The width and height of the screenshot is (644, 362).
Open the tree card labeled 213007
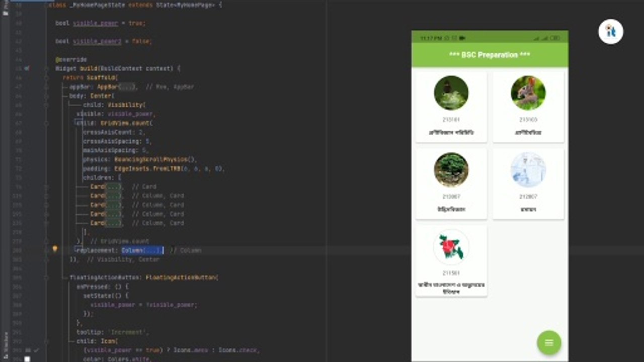[x=451, y=184]
